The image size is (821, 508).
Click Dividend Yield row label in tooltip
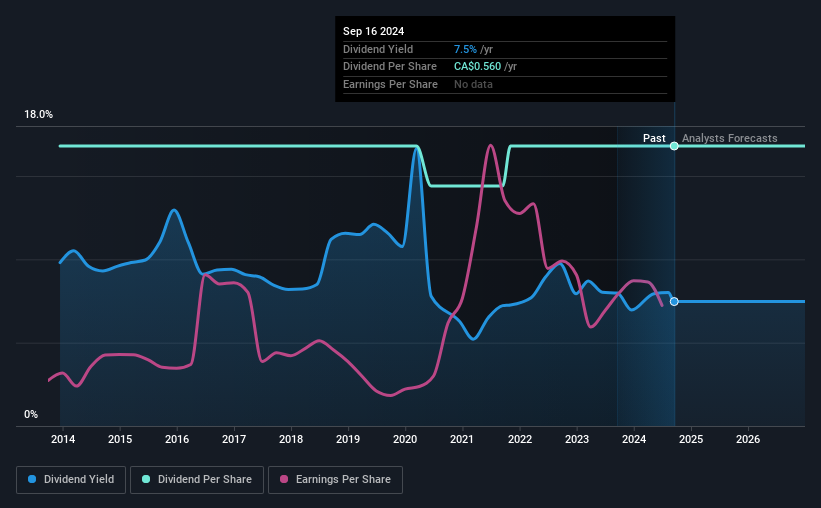coord(378,49)
